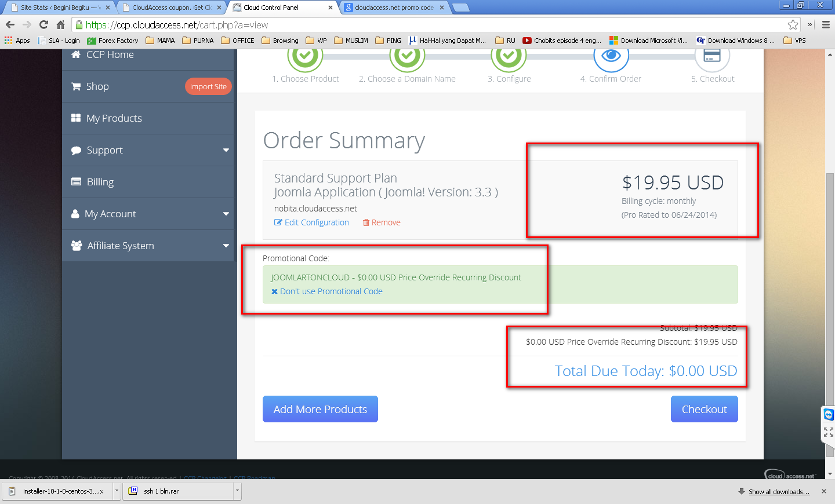Open dropdown for ssh 1 bln.rar download
Screen dimensions: 835x504
coord(237,491)
